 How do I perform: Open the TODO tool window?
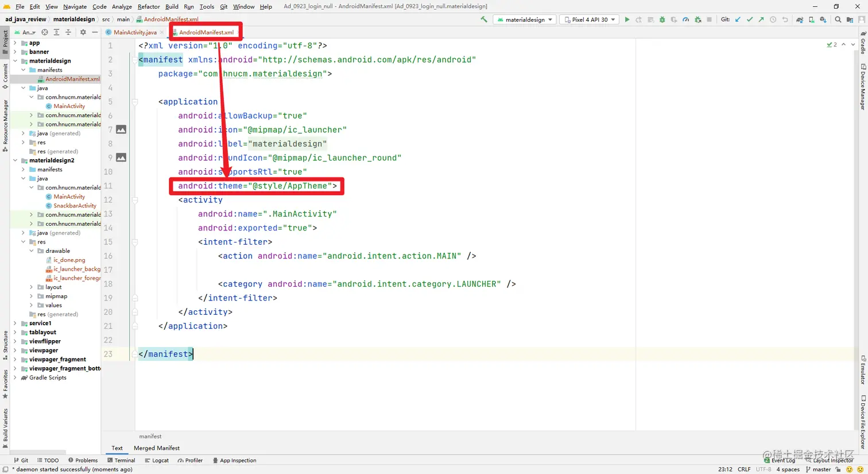pos(48,460)
